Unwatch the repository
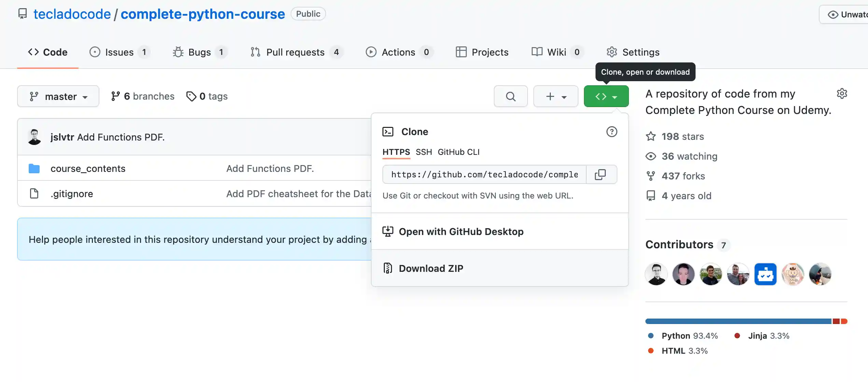Image resolution: width=868 pixels, height=382 pixels. [x=850, y=14]
